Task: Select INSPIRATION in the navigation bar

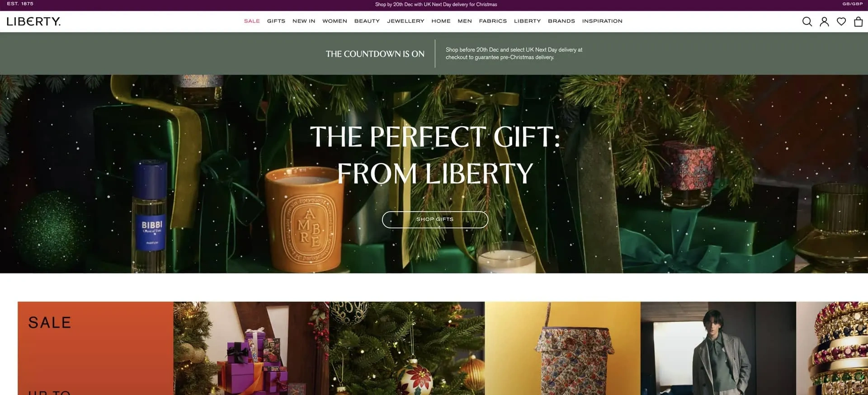Action: pyautogui.click(x=602, y=21)
